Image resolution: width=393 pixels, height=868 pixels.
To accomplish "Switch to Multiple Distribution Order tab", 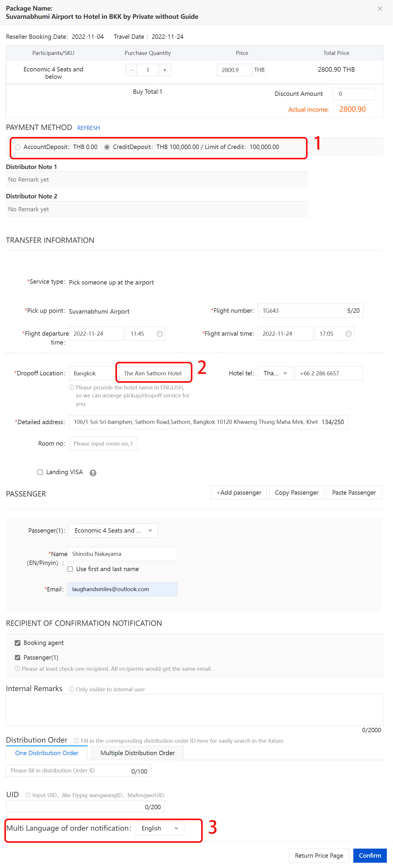I will [137, 753].
